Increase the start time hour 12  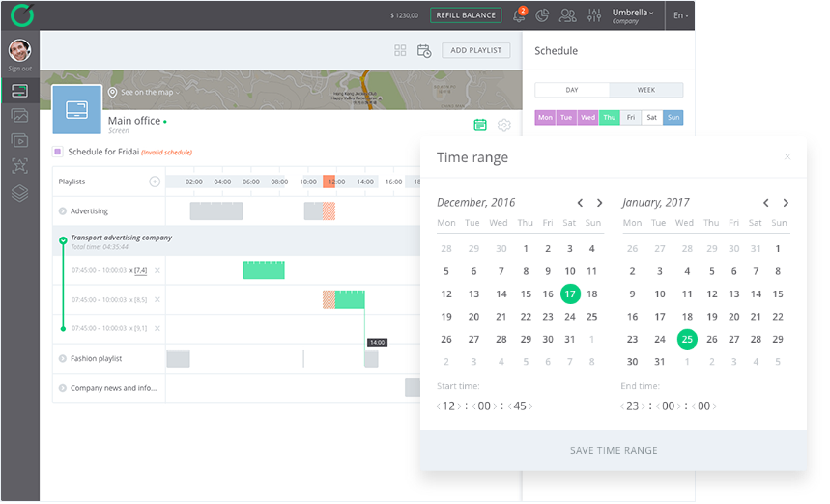[459, 406]
